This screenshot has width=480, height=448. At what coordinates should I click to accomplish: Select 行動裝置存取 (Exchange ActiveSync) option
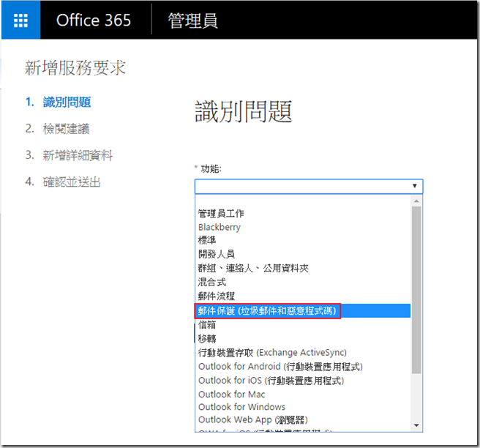[272, 352]
